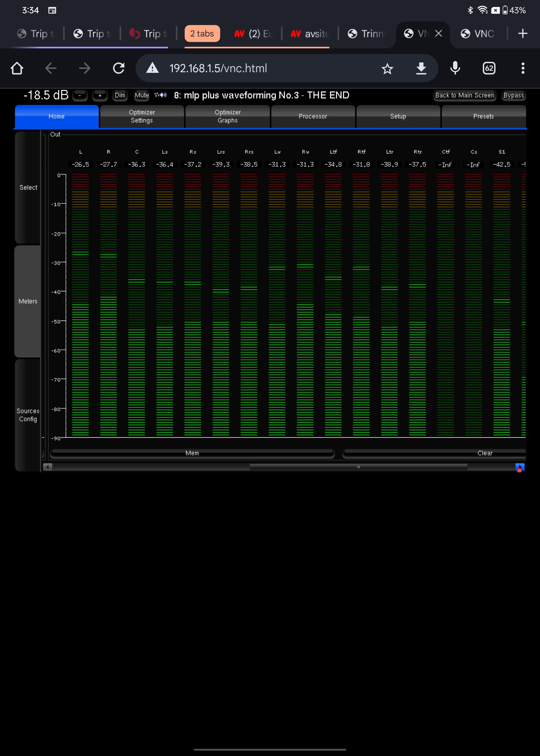
Task: Increase volume with plus button
Action: point(100,95)
